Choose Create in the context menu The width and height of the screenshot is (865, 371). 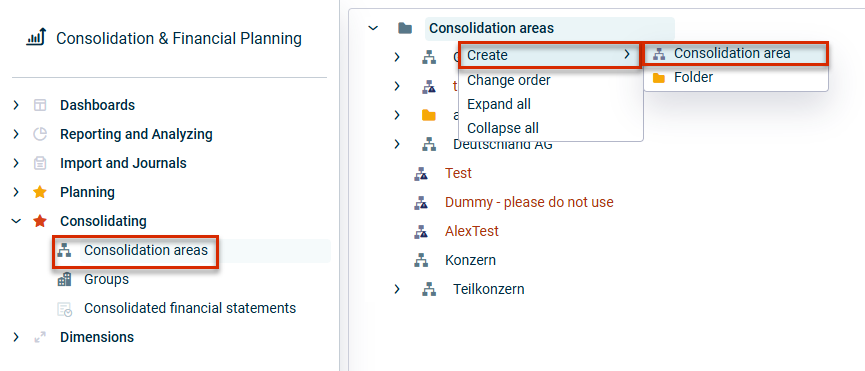tap(551, 55)
